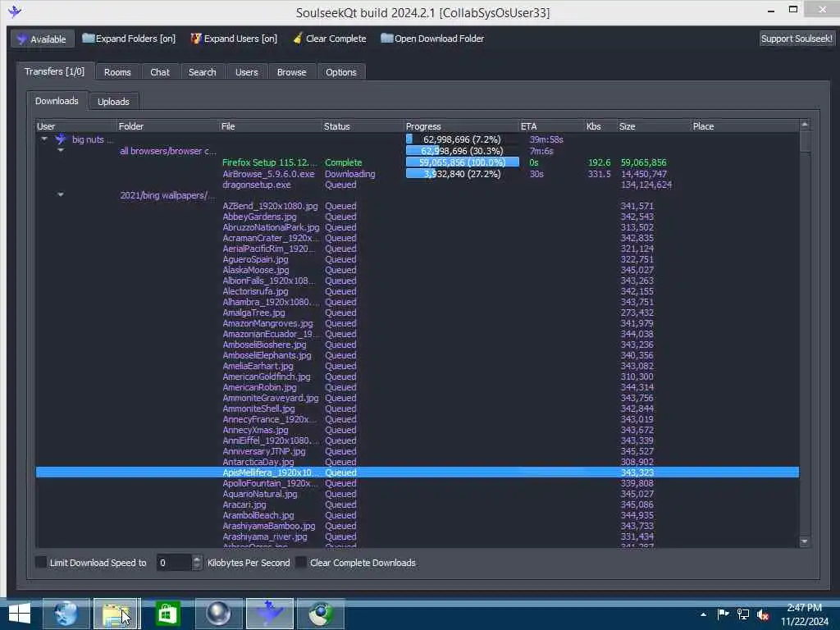Collapse the 2021/bing wallpapers folder node
Screen dimensions: 840x630
pos(61,195)
